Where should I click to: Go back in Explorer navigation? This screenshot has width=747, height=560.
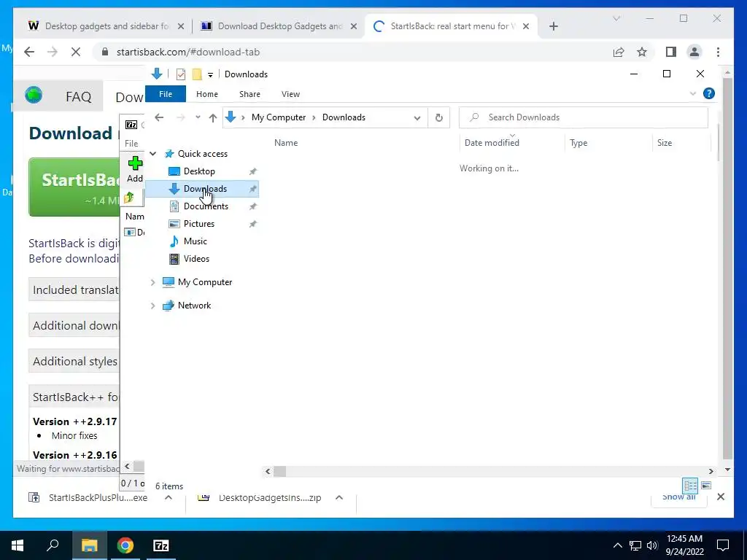159,117
